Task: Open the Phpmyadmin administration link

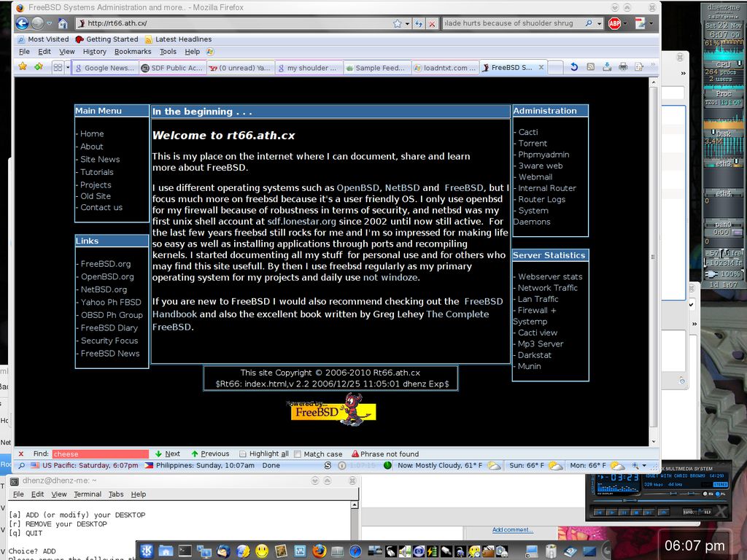Action: click(x=543, y=155)
